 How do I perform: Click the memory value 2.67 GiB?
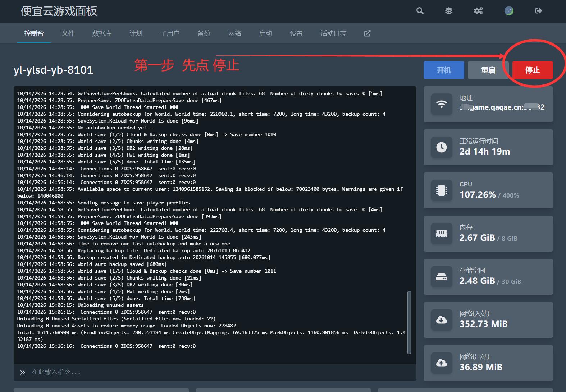coord(477,238)
